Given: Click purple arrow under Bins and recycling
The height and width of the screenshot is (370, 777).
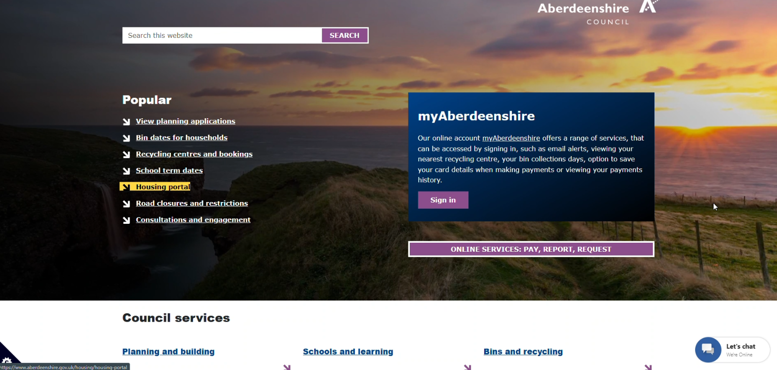Looking at the screenshot, I should (648, 368).
